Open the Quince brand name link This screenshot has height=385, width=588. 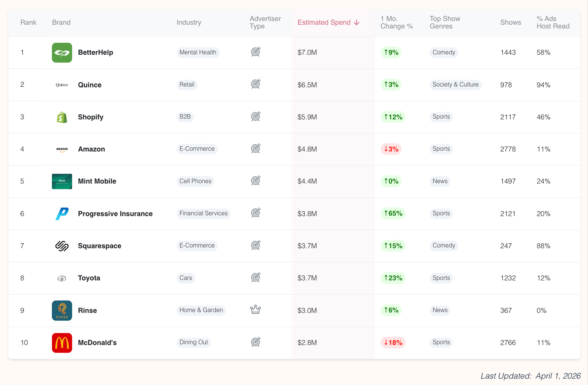coord(90,85)
